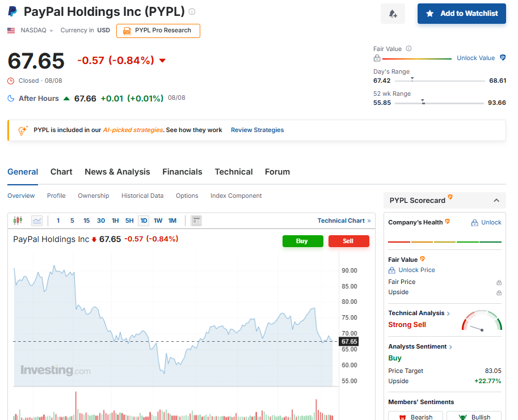Click the Fair Price lock icon
Viewport: 518px width, 420px height.
[499, 282]
